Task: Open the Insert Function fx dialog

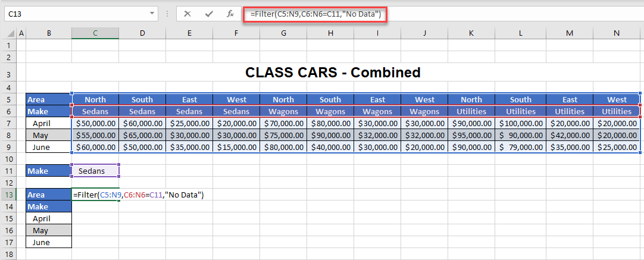Action: tap(230, 13)
